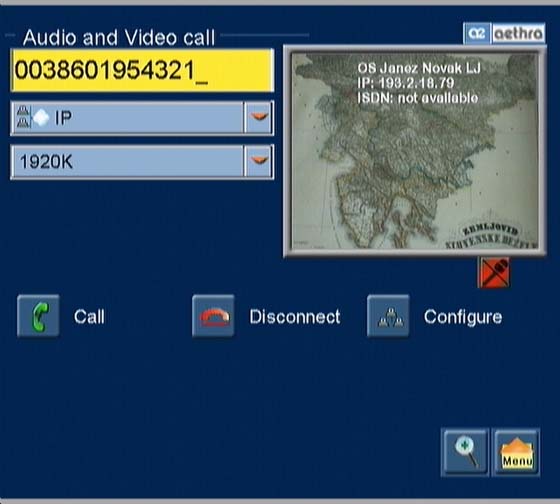Expand the IP call type dropdown arrow
Screen dimensions: 560x504
259,118
